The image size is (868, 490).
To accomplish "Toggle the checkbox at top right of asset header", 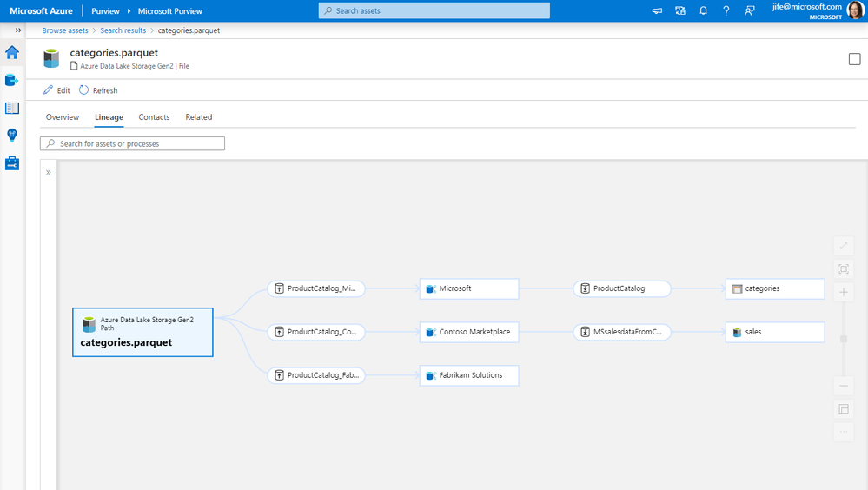I will click(855, 59).
